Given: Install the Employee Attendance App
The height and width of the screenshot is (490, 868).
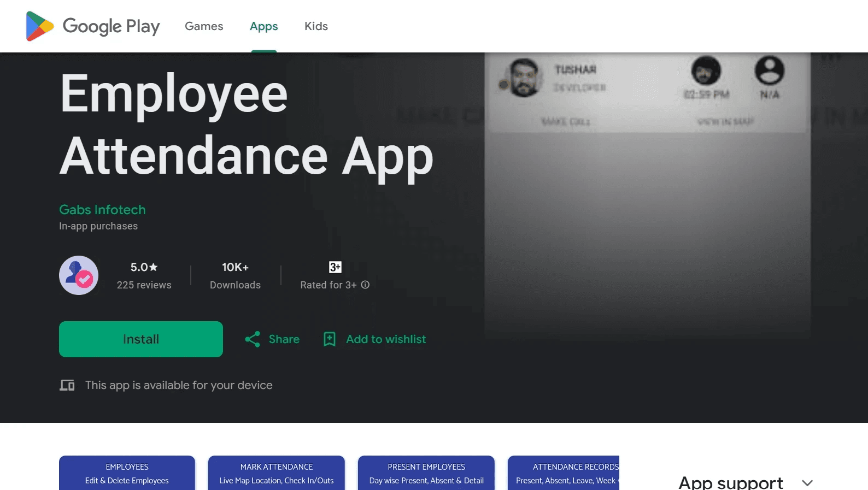Looking at the screenshot, I should 141,339.
